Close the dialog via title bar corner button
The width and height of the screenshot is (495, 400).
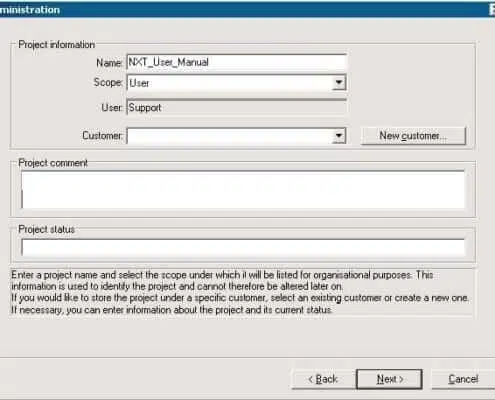click(492, 9)
